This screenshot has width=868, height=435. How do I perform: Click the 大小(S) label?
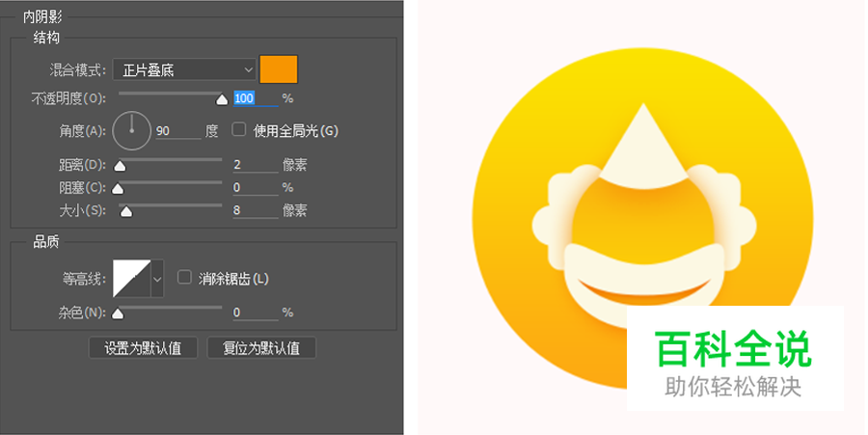(83, 210)
